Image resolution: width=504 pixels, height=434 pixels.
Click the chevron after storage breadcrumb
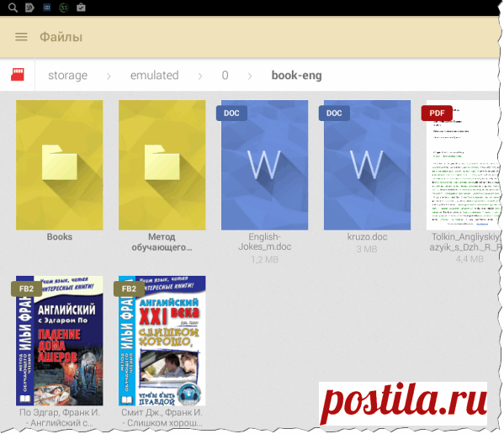(x=109, y=77)
